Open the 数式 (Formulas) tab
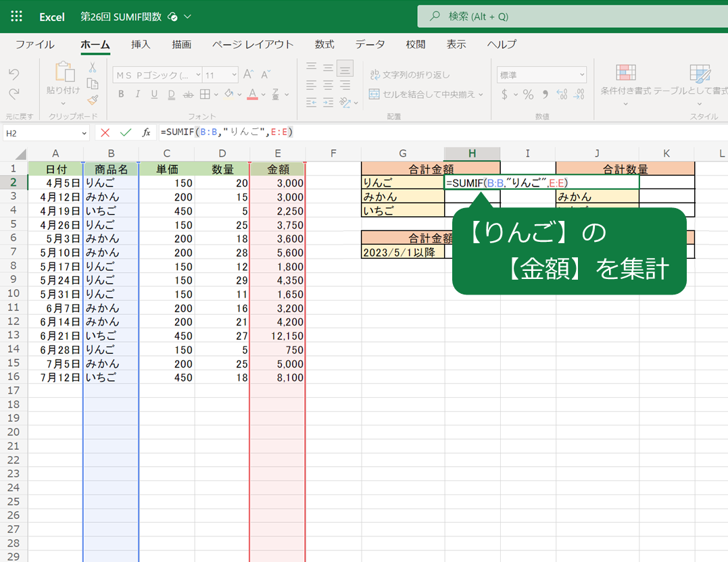 [324, 45]
